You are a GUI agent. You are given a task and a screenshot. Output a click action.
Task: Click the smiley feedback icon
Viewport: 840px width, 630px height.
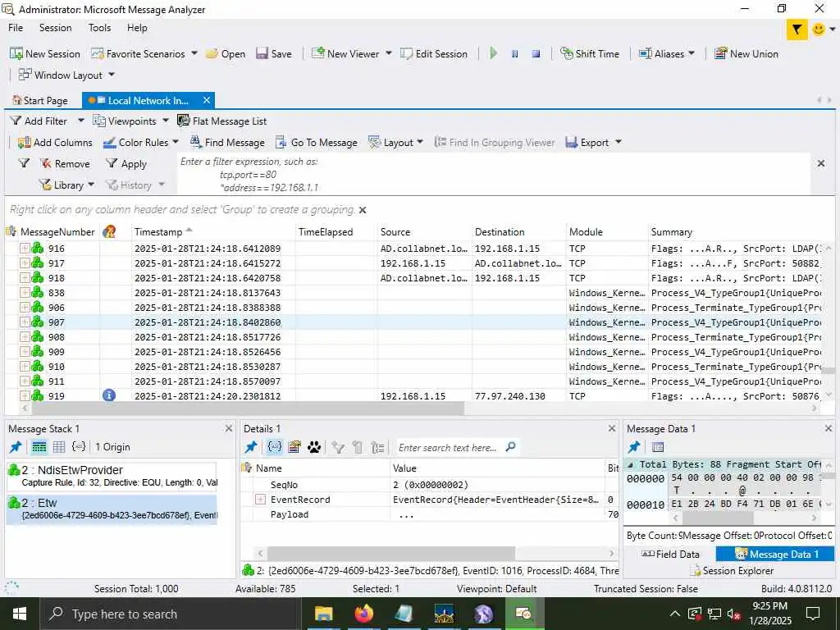tap(819, 30)
